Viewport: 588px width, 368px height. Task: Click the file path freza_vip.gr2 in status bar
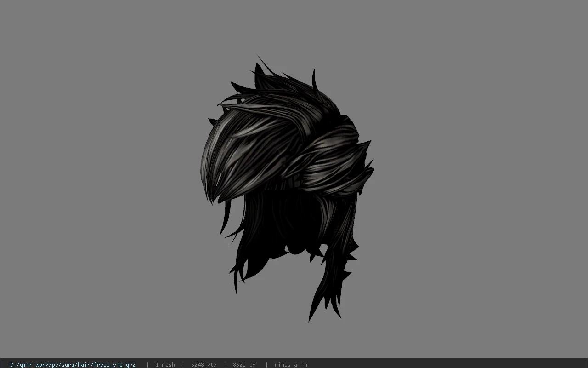tap(73, 365)
